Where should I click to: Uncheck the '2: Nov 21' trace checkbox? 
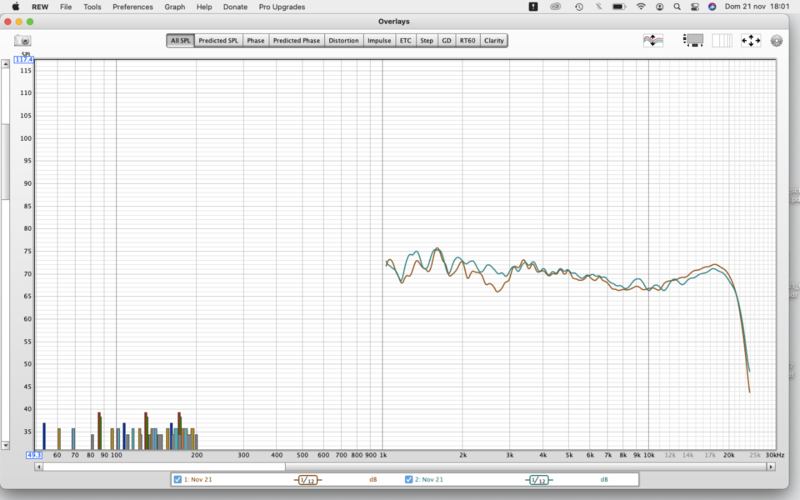click(x=410, y=480)
